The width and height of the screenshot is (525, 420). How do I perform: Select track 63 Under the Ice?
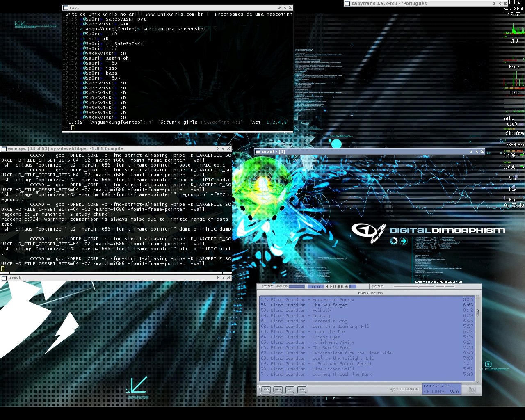367,332
